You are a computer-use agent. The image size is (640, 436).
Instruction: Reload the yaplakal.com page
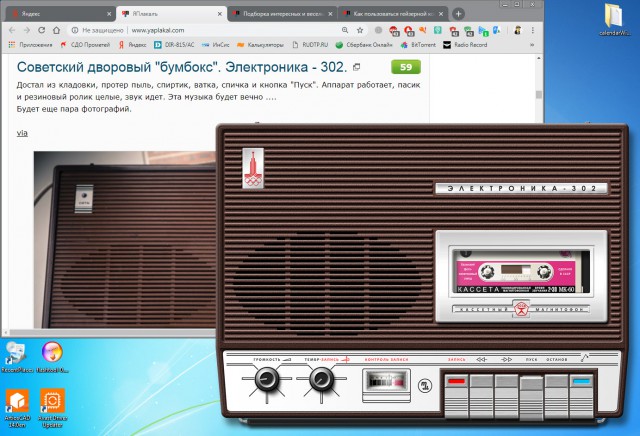(42, 30)
